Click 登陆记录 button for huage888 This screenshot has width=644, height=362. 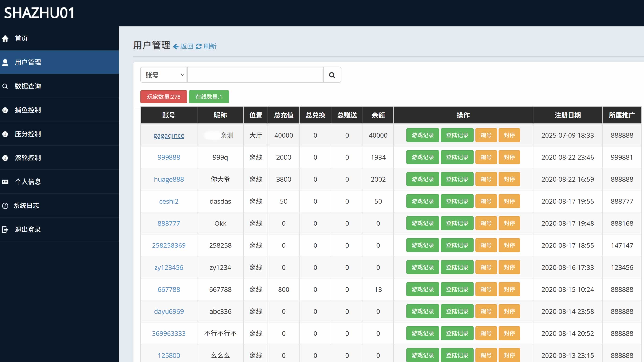[457, 179]
